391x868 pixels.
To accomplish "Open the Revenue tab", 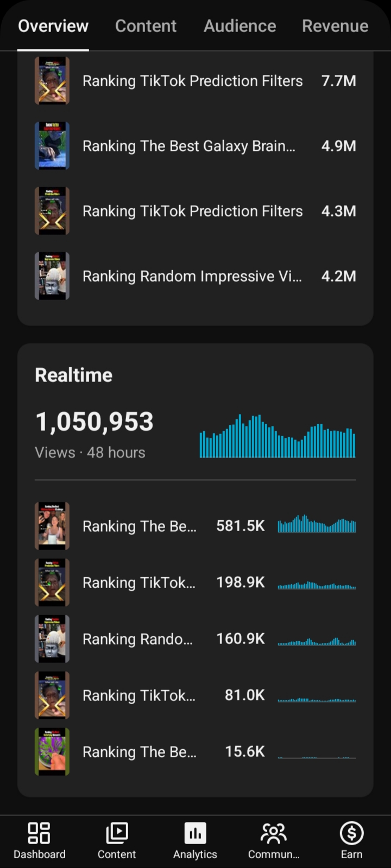I will click(x=335, y=25).
